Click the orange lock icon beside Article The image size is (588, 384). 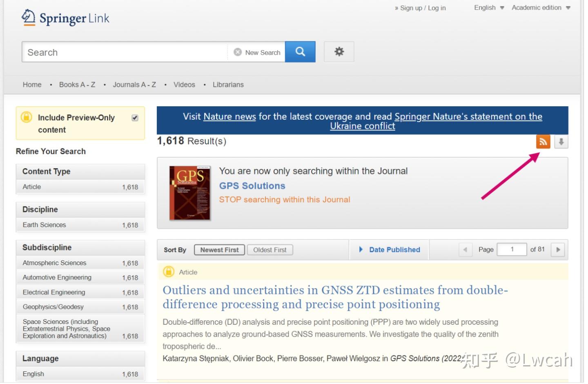(x=169, y=272)
